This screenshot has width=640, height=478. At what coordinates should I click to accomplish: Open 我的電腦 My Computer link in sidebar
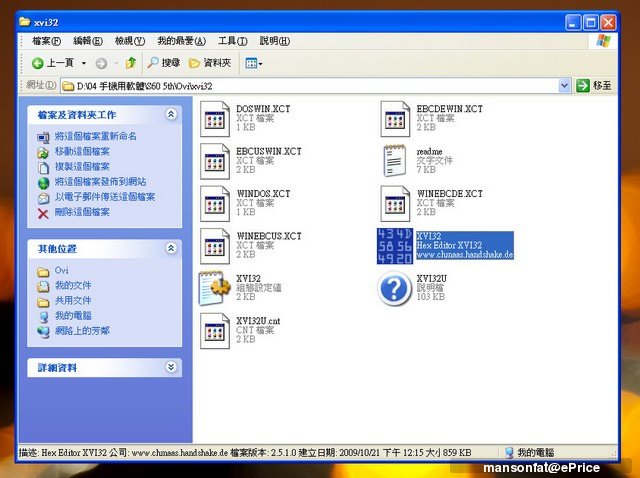pos(73,316)
